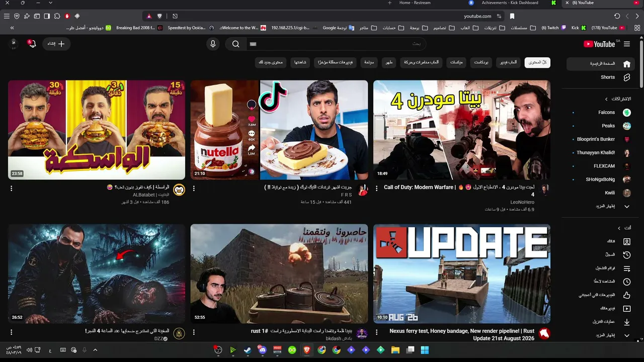Viewport: 644px width, 362px height.
Task: Open the account avatar menu
Action: (14, 44)
